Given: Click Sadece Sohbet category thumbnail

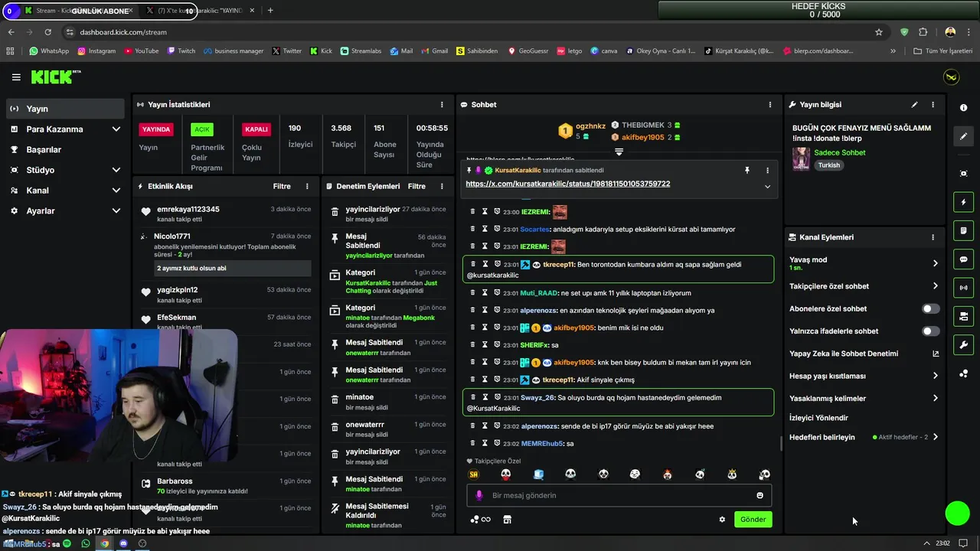Looking at the screenshot, I should pyautogui.click(x=801, y=158).
